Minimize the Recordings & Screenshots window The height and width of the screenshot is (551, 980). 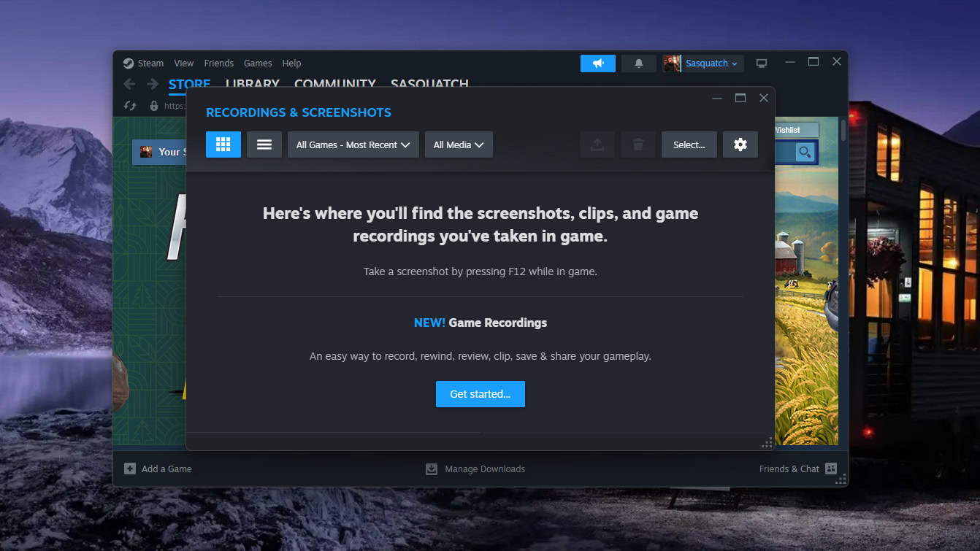pyautogui.click(x=717, y=98)
